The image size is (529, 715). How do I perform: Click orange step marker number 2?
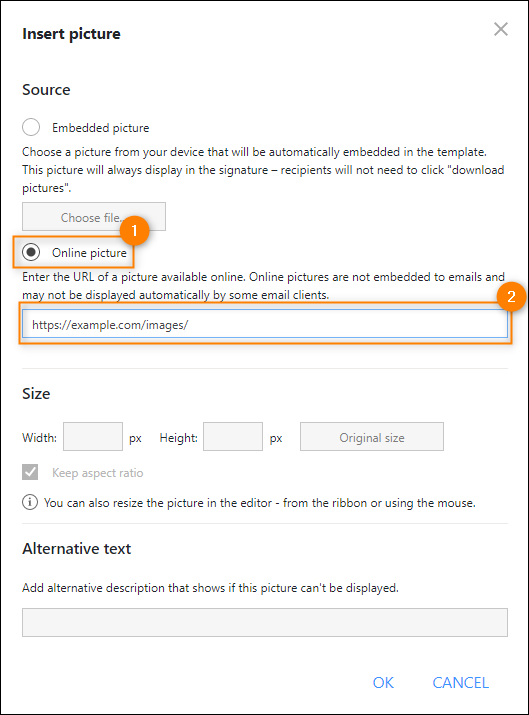[511, 297]
